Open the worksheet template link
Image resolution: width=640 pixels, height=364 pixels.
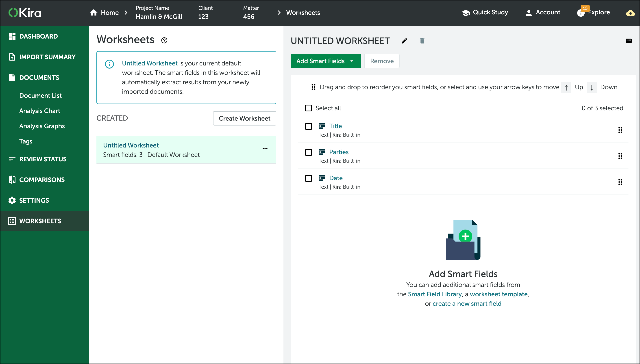(499, 294)
